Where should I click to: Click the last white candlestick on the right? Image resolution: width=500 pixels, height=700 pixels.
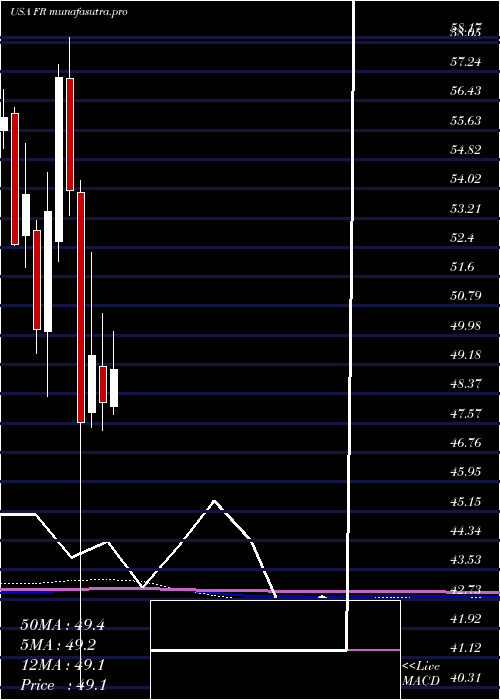pos(114,388)
